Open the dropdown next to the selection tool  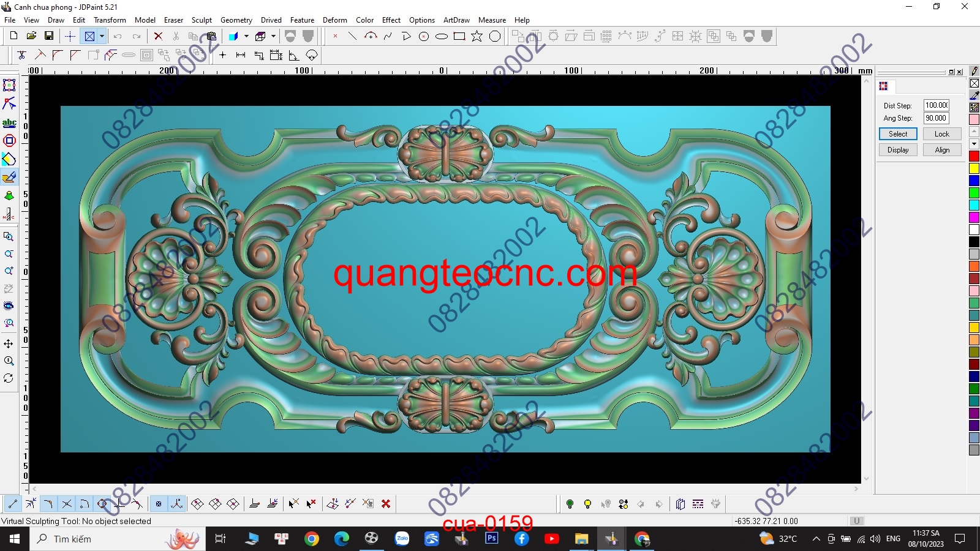(100, 37)
